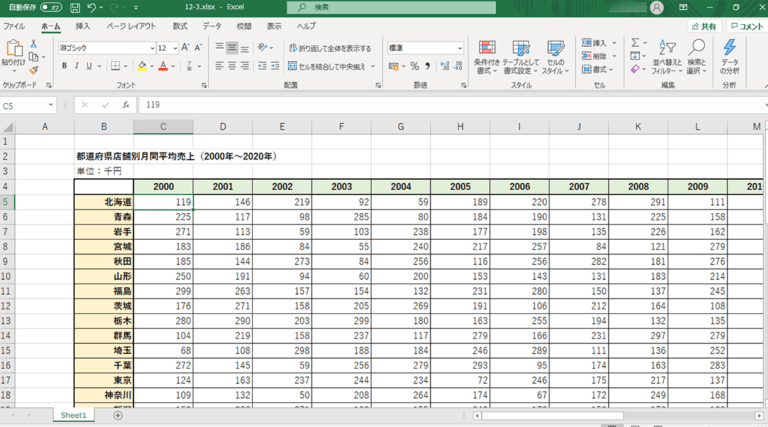The height and width of the screenshot is (427, 768).
Task: Click the Comments (コメント) button
Action: [746, 27]
